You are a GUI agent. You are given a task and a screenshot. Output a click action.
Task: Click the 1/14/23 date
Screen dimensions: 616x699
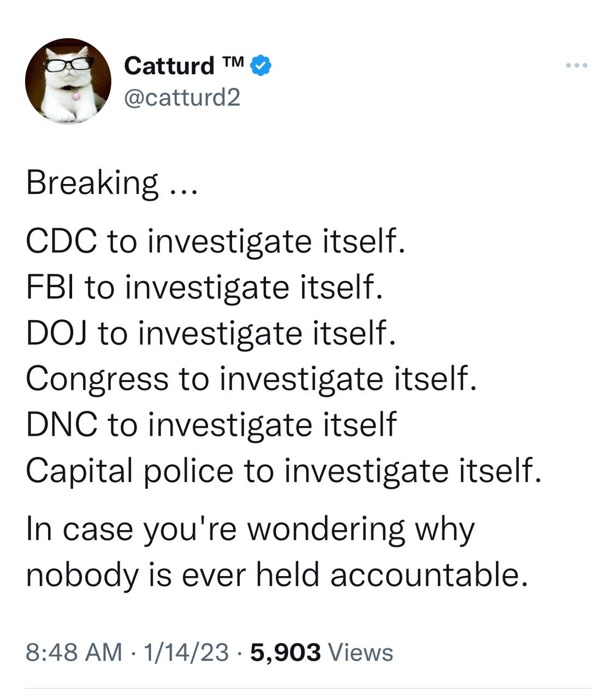tap(186, 652)
